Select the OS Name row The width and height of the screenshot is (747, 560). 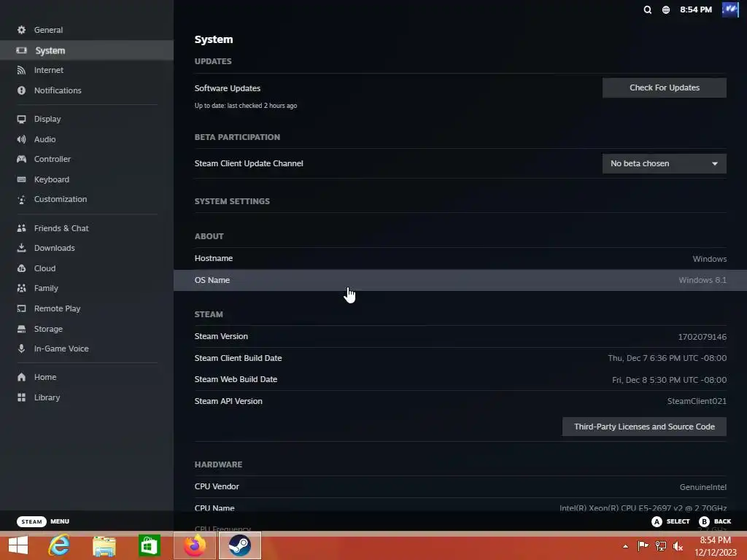click(460, 281)
